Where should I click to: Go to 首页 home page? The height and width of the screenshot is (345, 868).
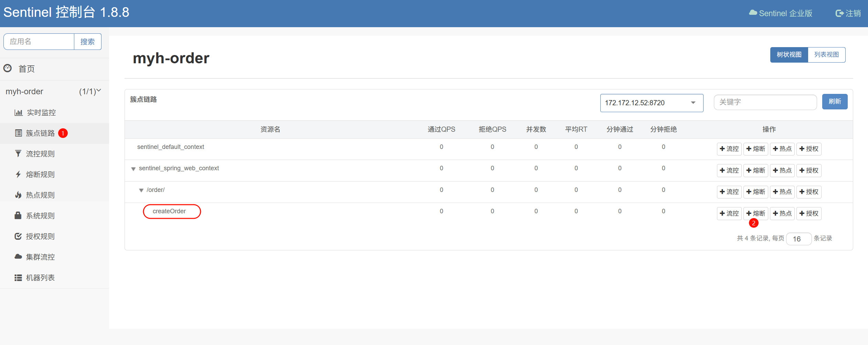point(26,69)
